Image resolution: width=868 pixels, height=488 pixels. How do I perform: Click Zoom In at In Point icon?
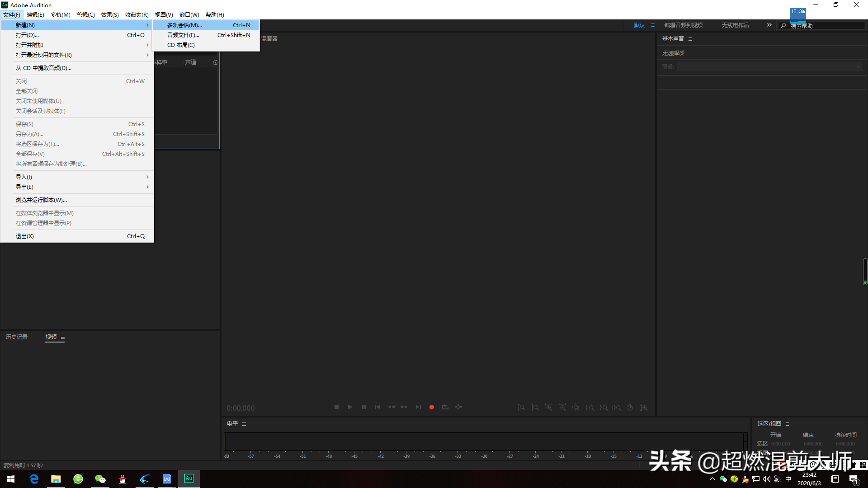pyautogui.click(x=590, y=408)
